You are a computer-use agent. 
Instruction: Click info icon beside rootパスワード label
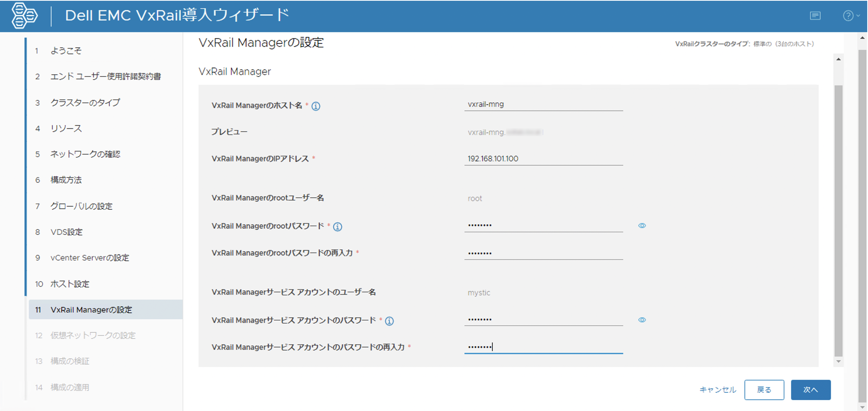[x=338, y=227]
